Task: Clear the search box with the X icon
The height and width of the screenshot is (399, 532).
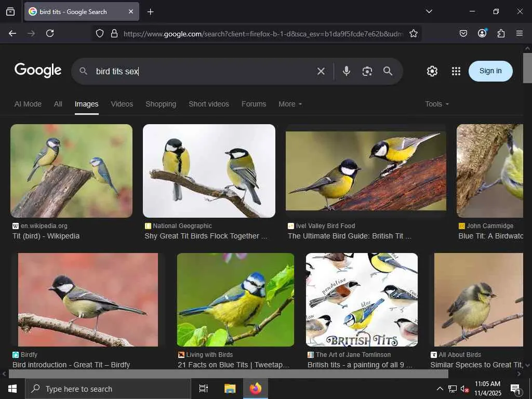Action: (x=321, y=71)
